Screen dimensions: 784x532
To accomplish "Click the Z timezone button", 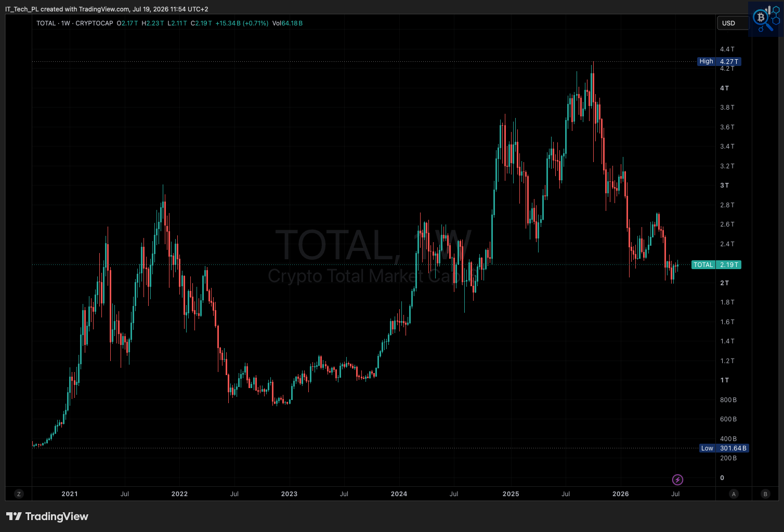I will (19, 494).
